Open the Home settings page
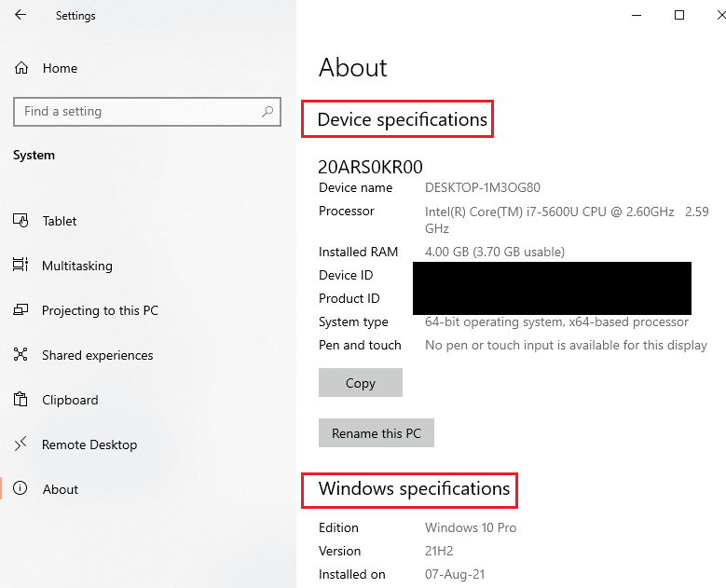Viewport: 726px width, 588px height. click(x=61, y=68)
